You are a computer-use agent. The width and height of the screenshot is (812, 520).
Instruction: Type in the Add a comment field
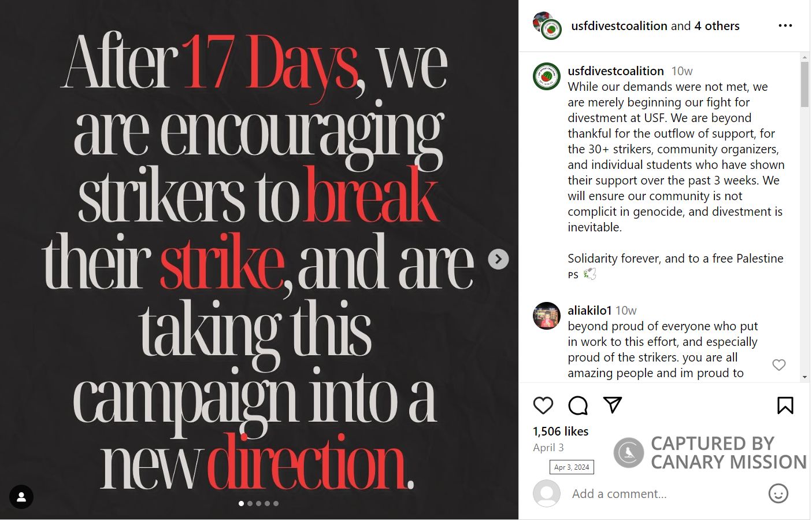[x=659, y=494]
